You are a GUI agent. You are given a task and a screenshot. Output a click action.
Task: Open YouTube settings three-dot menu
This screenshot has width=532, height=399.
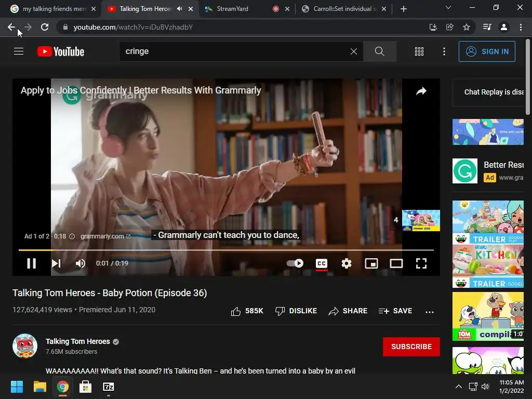click(444, 51)
